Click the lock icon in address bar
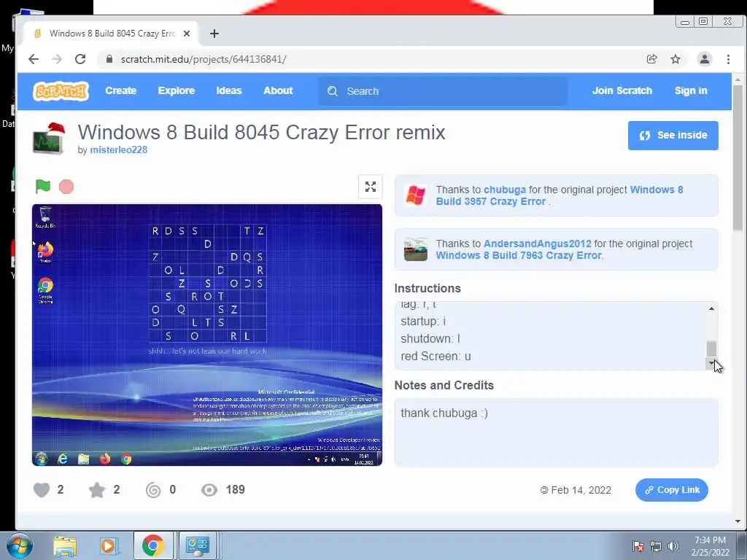 pos(109,59)
